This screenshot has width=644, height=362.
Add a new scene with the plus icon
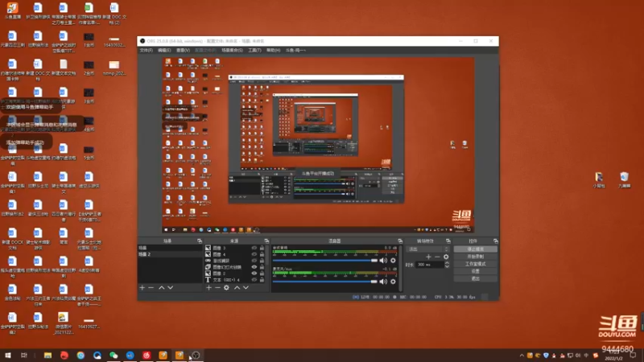point(142,288)
